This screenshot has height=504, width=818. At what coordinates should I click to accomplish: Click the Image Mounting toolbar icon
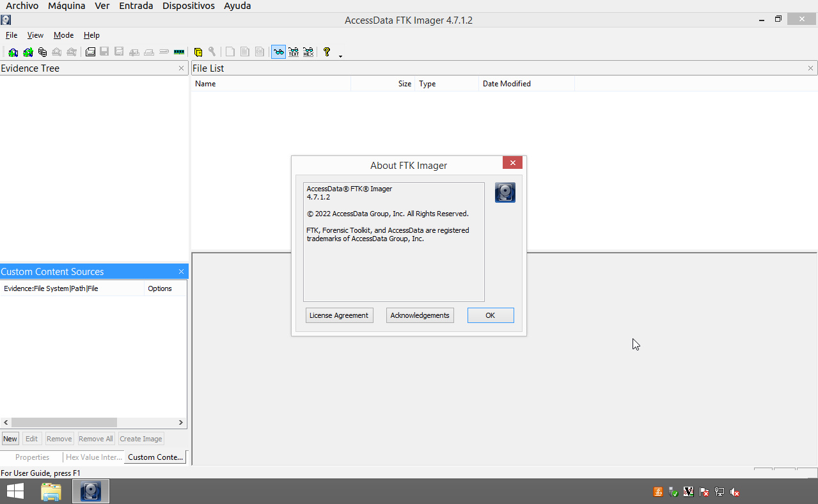[42, 52]
